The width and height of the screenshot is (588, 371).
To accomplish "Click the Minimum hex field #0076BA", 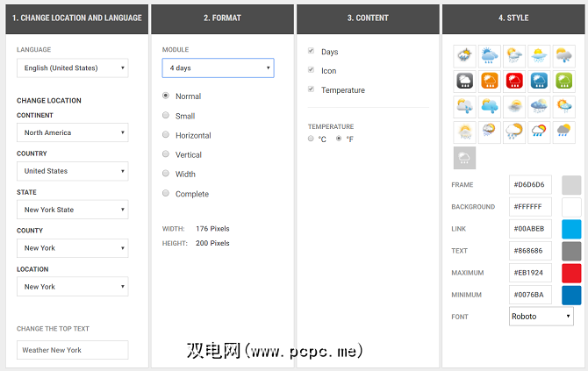I will [530, 295].
